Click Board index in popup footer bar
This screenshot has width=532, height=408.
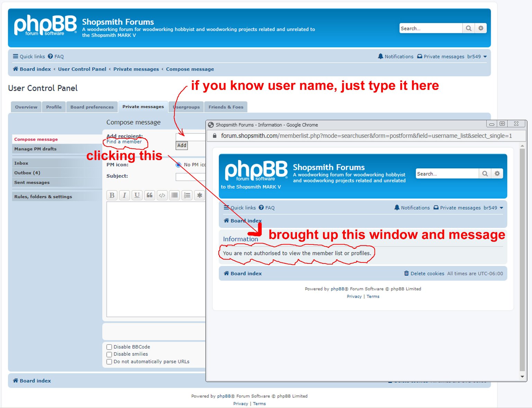(243, 273)
